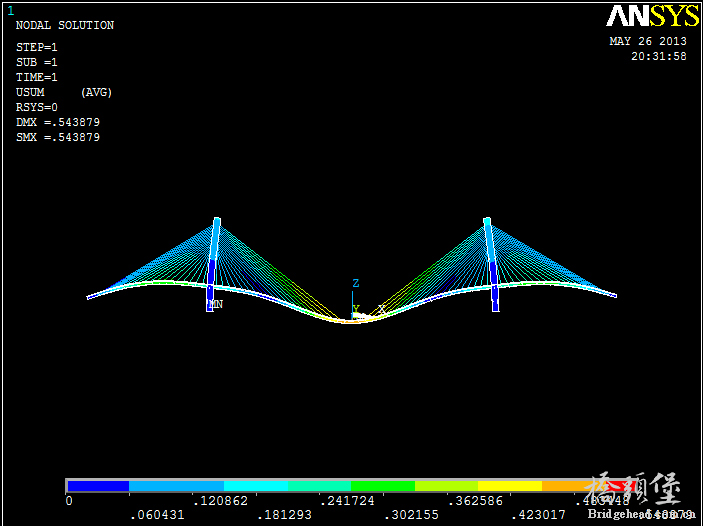
Task: Select the "RSYS=0" text
Action: 37,107
